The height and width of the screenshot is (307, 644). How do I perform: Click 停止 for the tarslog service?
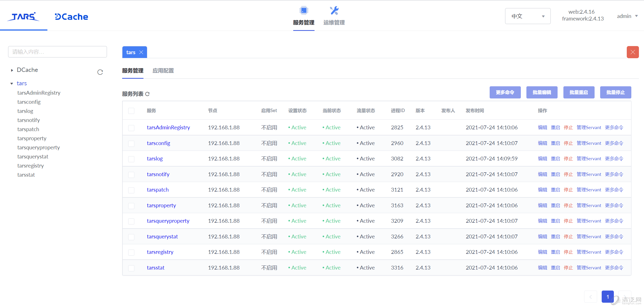(568, 159)
